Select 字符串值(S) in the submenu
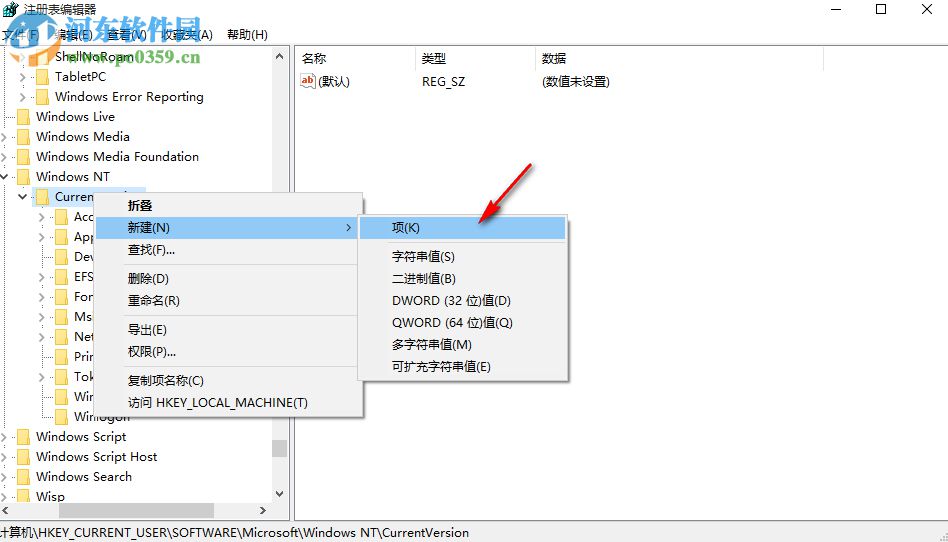 (463, 257)
